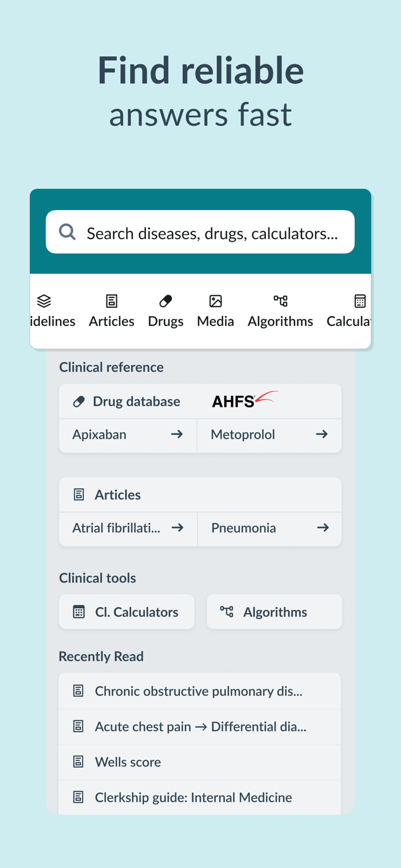Select the Drugs pill category icon

tap(165, 301)
